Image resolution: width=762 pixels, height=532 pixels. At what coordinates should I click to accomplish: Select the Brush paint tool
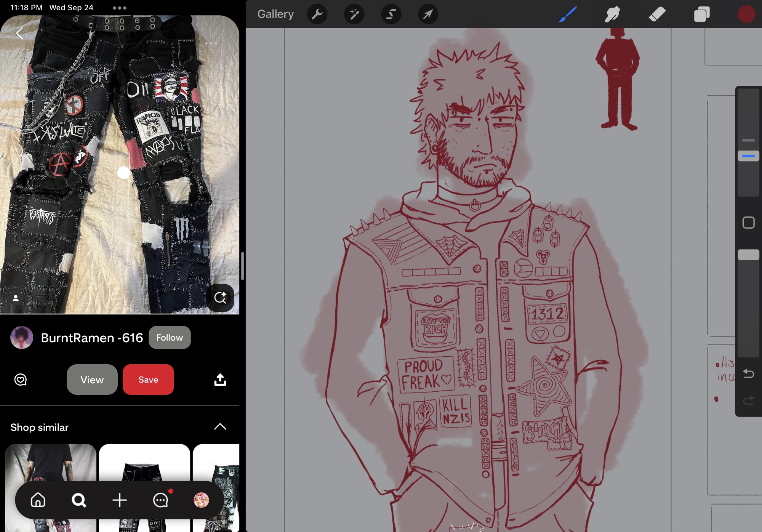(x=568, y=14)
